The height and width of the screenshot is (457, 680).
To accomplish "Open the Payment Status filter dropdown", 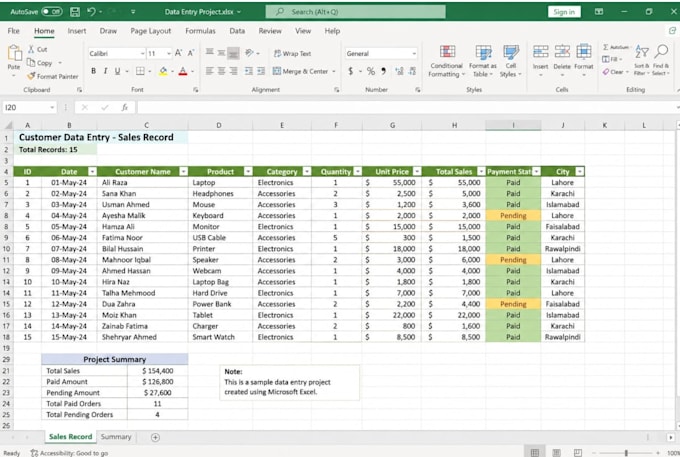I will (536, 172).
